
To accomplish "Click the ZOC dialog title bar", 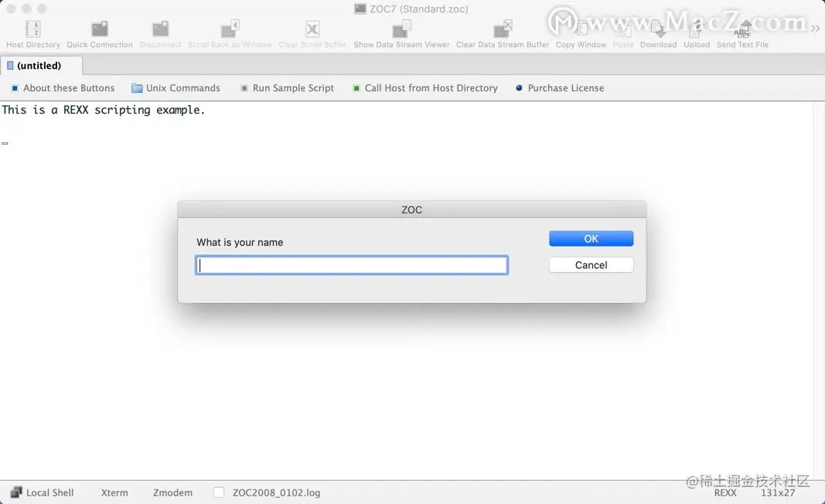I will click(412, 209).
